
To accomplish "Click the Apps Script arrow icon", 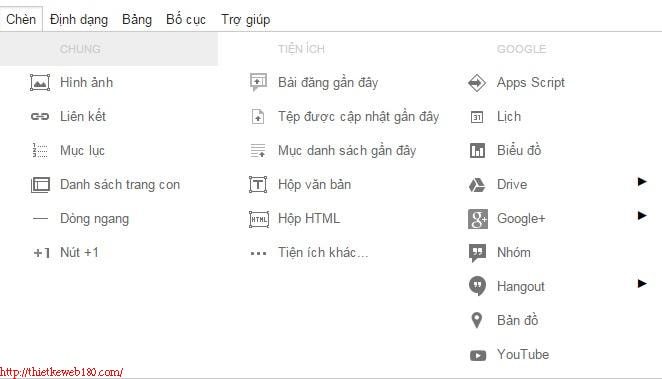I will tap(477, 82).
